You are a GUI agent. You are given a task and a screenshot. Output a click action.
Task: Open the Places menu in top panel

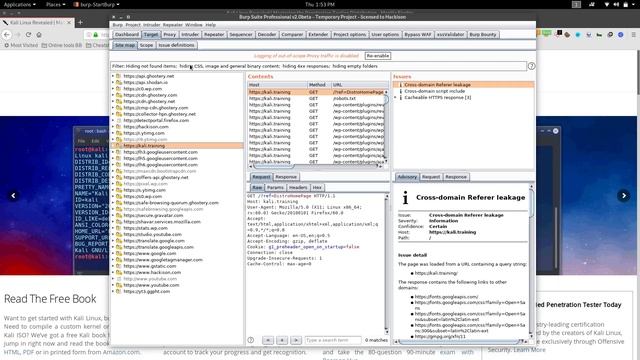56,4
